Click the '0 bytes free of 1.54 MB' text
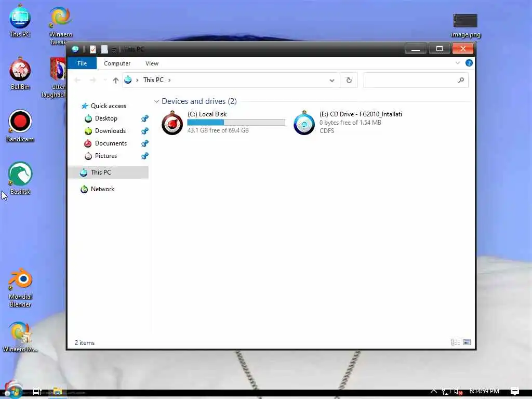 [351, 123]
